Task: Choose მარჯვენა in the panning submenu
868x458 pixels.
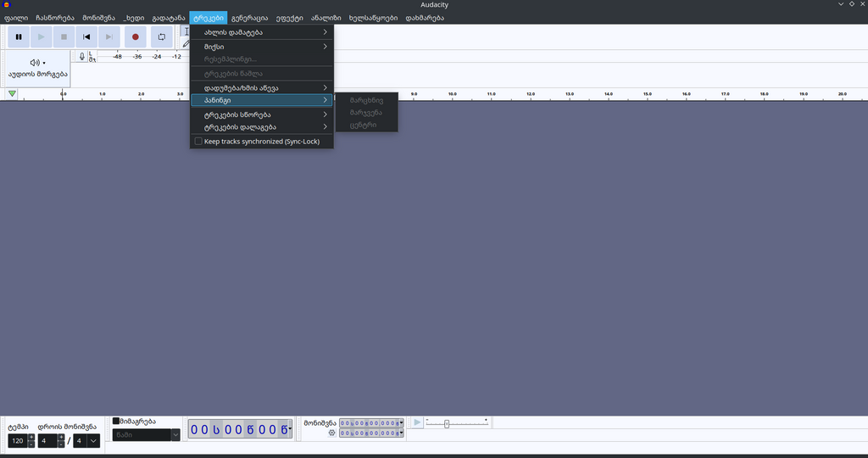Action: click(x=366, y=113)
